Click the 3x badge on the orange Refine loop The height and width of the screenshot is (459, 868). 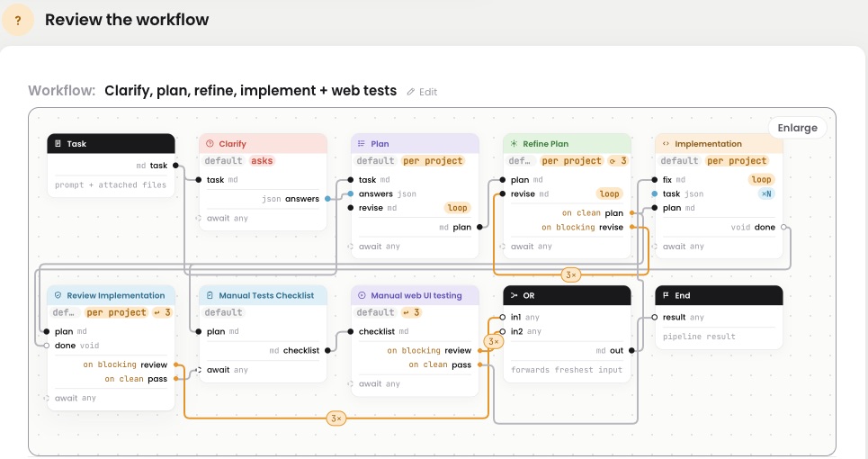click(571, 274)
